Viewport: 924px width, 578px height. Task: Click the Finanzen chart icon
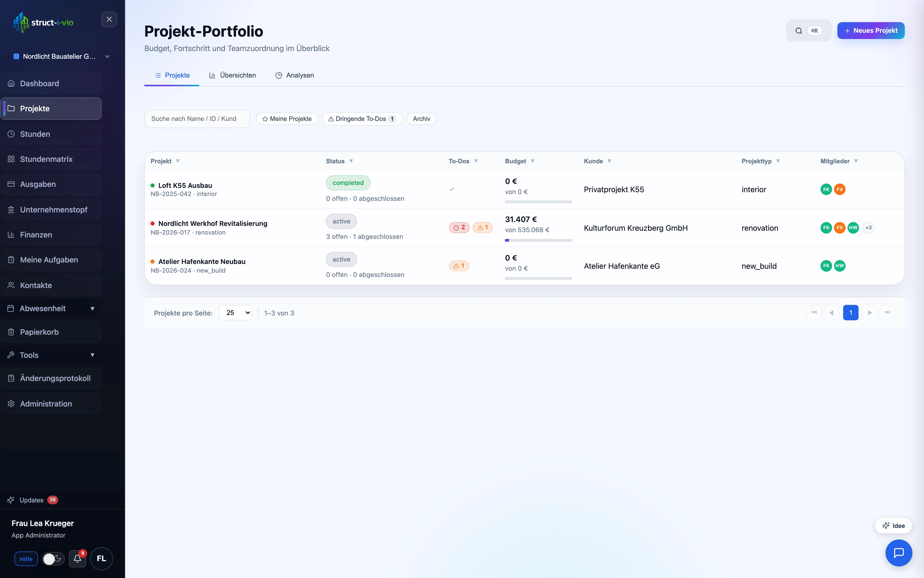point(11,235)
